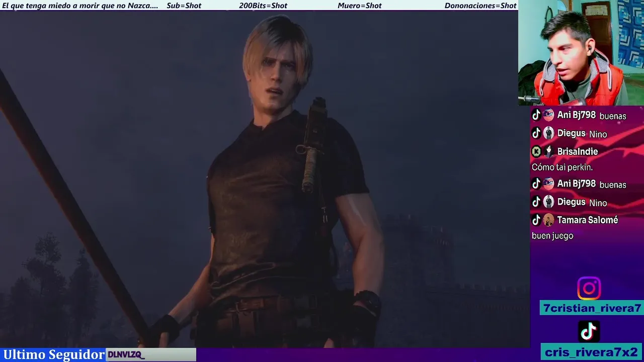
Task: Click the Muero=Shot banner text
Action: tap(360, 6)
